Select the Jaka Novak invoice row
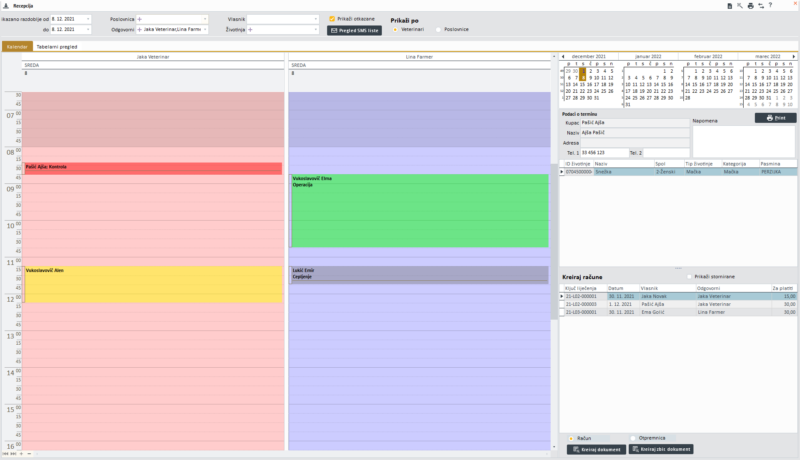Viewport: 800px width, 460px height. coord(678,296)
